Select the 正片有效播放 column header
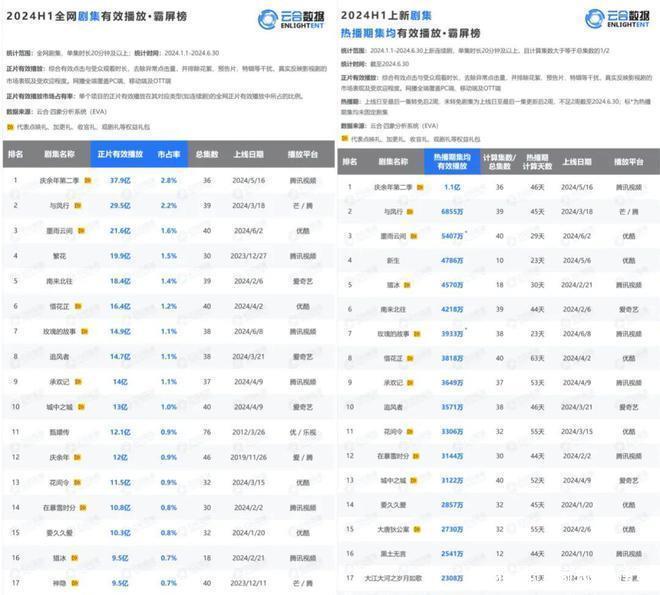Viewport: 660px width, 595px height. pos(120,155)
